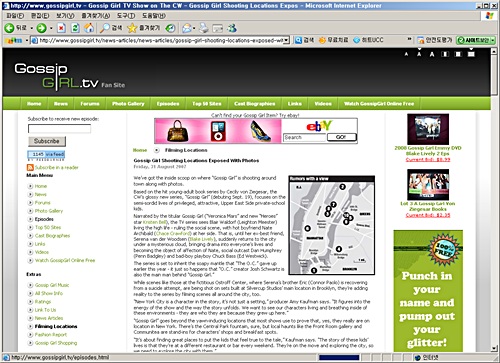Click the RSS feed orange icon
The height and width of the screenshot is (363, 500).
[x=30, y=167]
